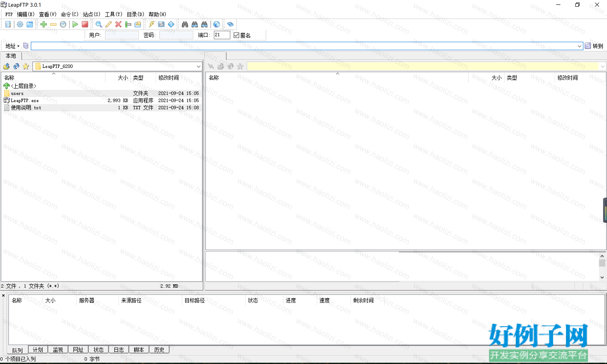
Task: Switch to the 状态 tab
Action: 98,350
